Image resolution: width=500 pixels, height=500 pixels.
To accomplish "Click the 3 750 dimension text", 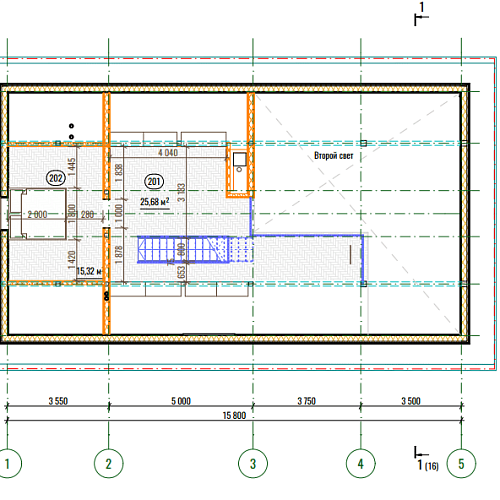I will pyautogui.click(x=307, y=401).
